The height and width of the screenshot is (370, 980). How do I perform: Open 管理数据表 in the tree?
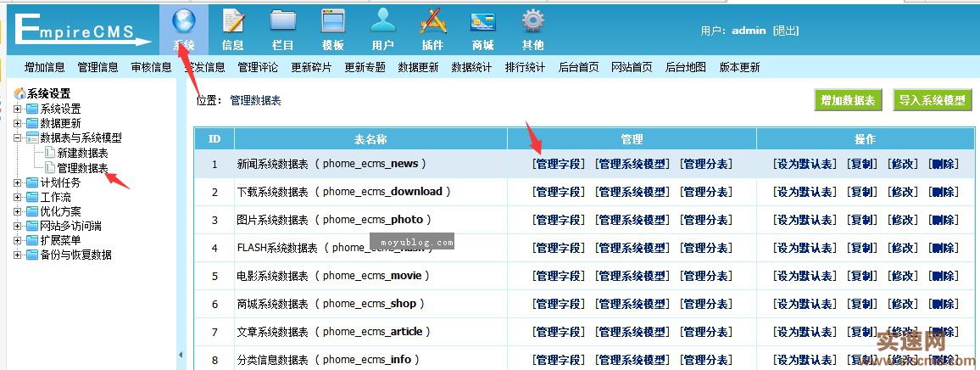82,168
